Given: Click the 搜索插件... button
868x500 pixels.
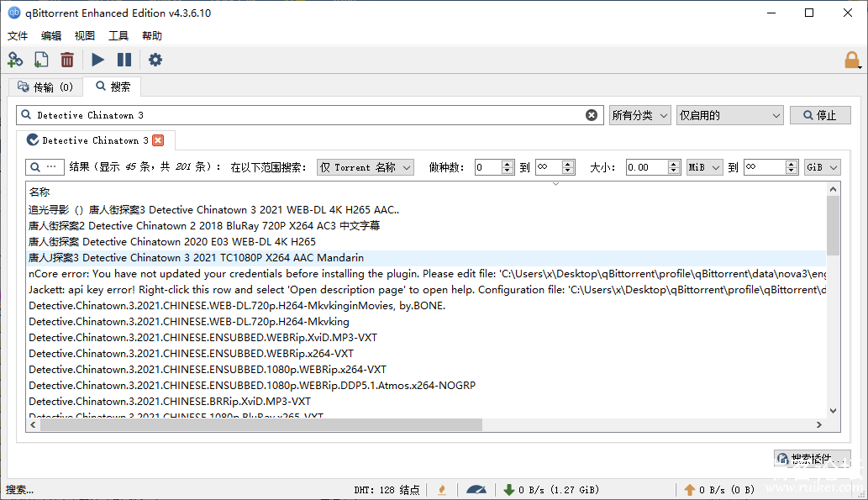Looking at the screenshot, I should (x=812, y=459).
